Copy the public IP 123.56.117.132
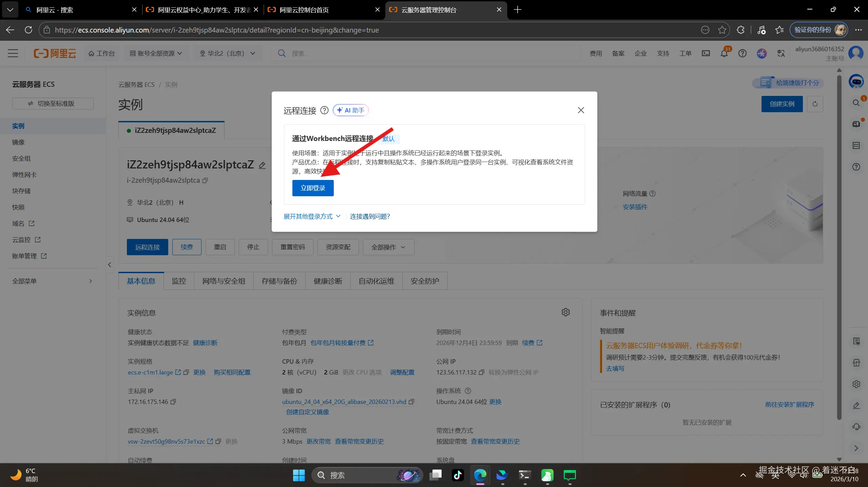 [482, 372]
